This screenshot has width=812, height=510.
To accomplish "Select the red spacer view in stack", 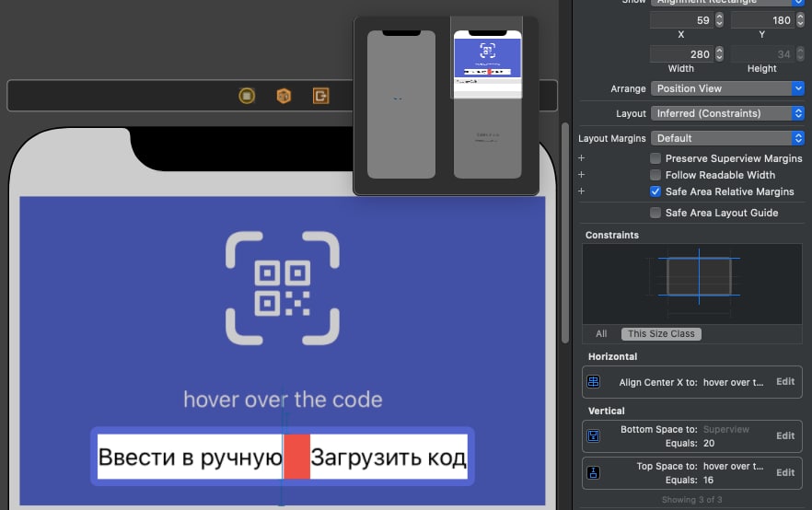I will [x=296, y=457].
